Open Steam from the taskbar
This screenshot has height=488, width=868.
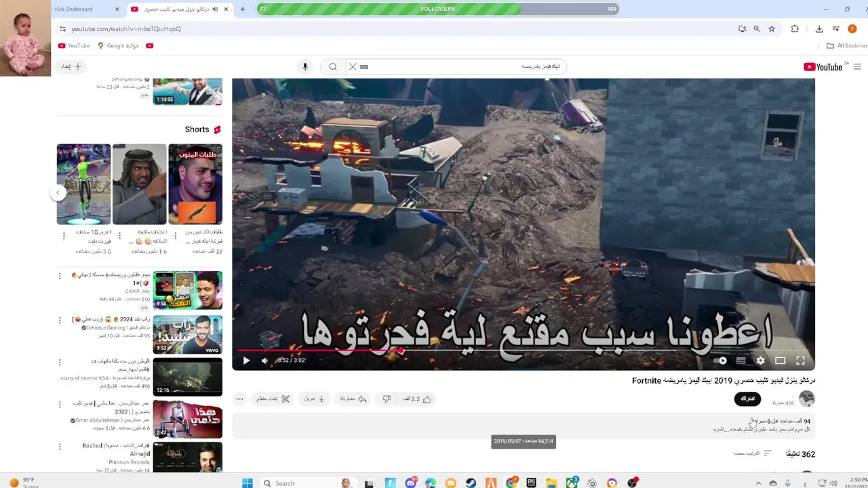tap(471, 483)
